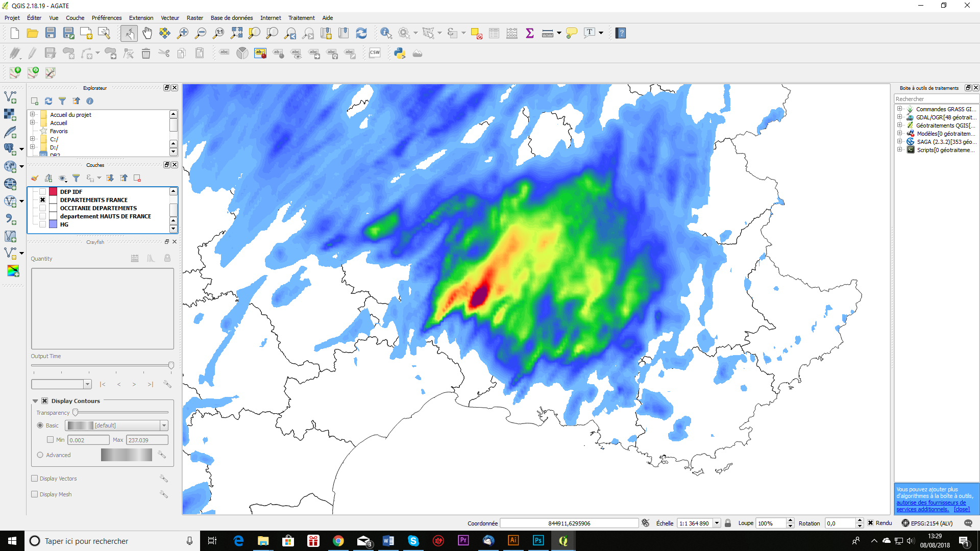
Task: Click the [close] link in info box
Action: click(x=962, y=509)
